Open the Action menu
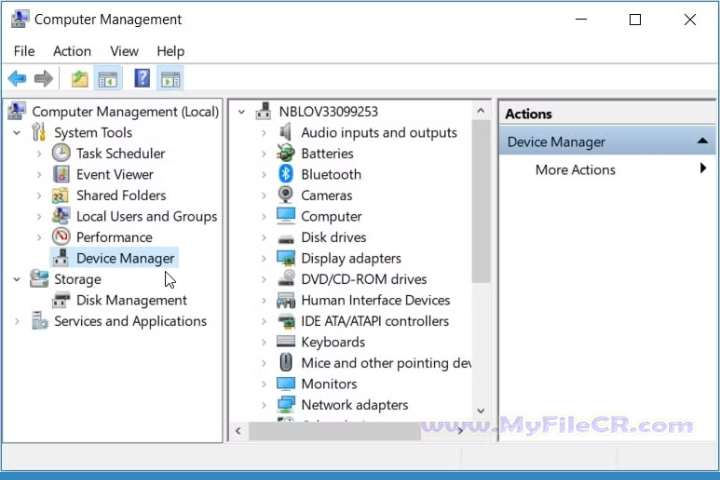 [x=72, y=51]
